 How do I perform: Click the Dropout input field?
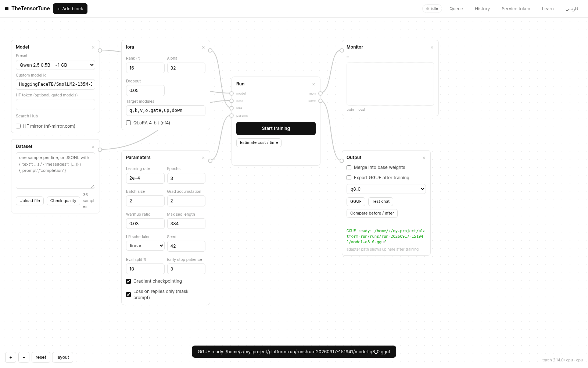(x=145, y=91)
